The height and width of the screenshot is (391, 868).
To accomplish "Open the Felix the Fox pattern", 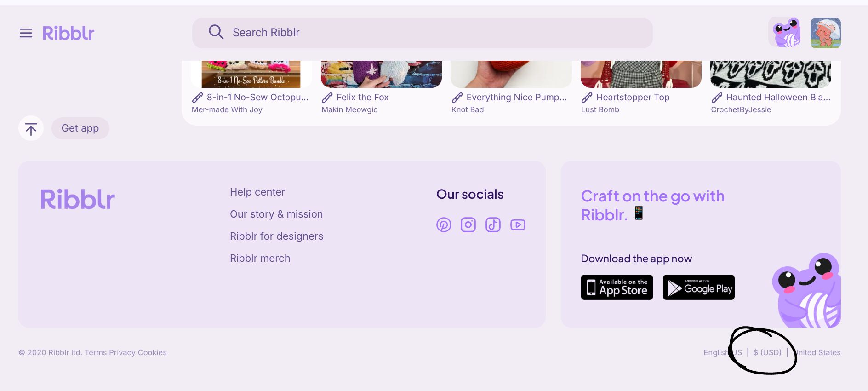I will pos(362,98).
